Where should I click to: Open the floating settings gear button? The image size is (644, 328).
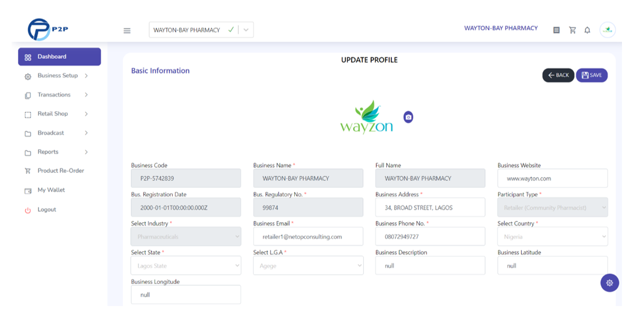click(609, 283)
